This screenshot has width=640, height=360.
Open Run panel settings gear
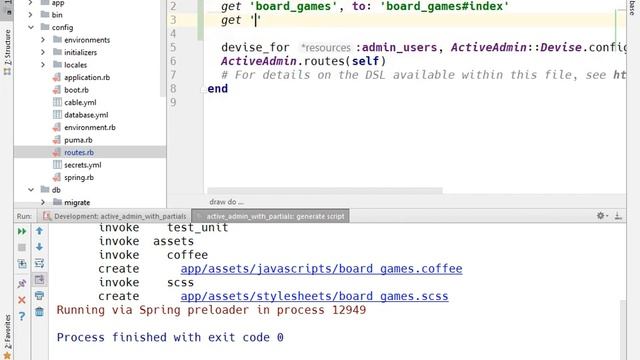(602, 216)
